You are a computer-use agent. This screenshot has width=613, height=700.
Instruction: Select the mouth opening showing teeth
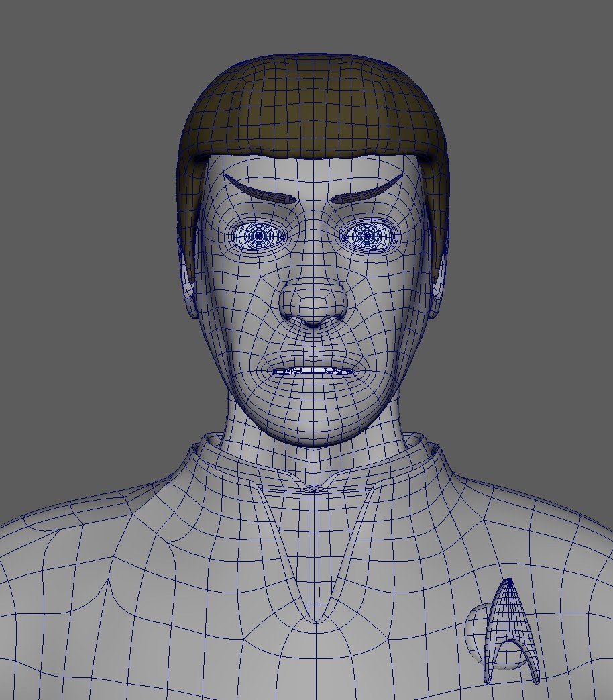point(314,371)
